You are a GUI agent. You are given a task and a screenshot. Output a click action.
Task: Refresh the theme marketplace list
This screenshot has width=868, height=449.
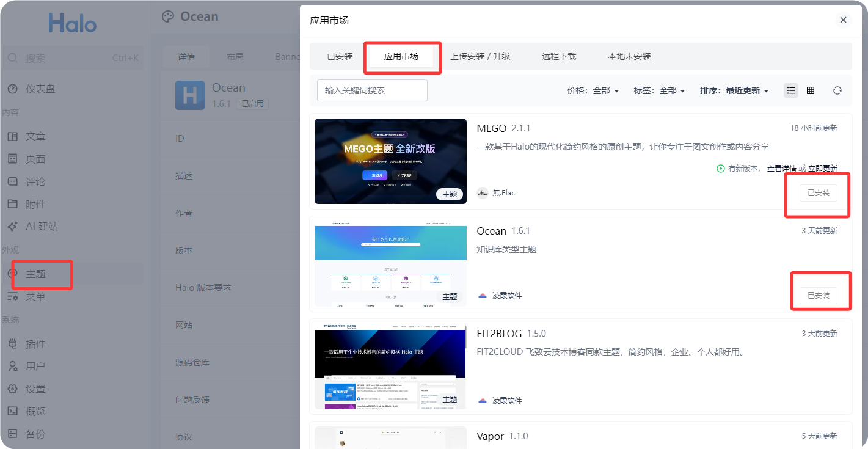(837, 89)
